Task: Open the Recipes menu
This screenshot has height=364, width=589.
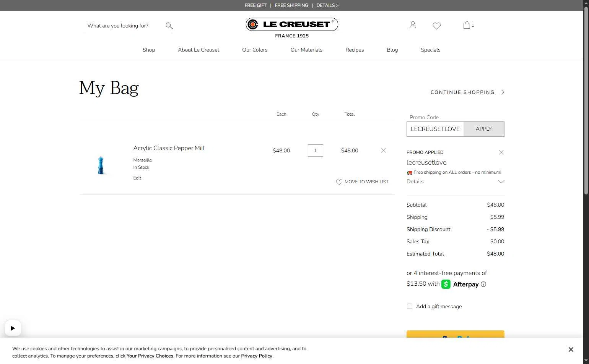Action: click(355, 50)
